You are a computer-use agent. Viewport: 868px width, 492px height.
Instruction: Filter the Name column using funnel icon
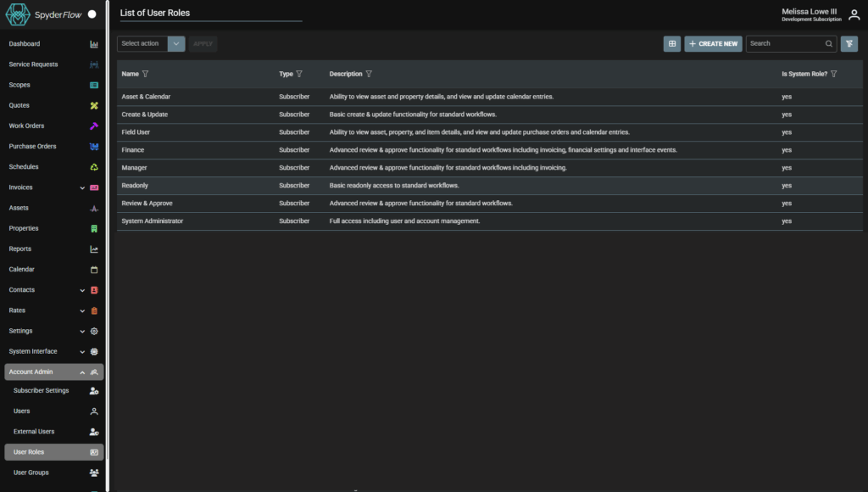pos(146,75)
